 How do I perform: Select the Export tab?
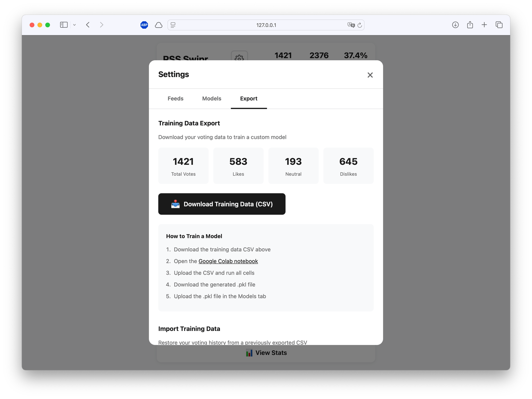point(248,99)
